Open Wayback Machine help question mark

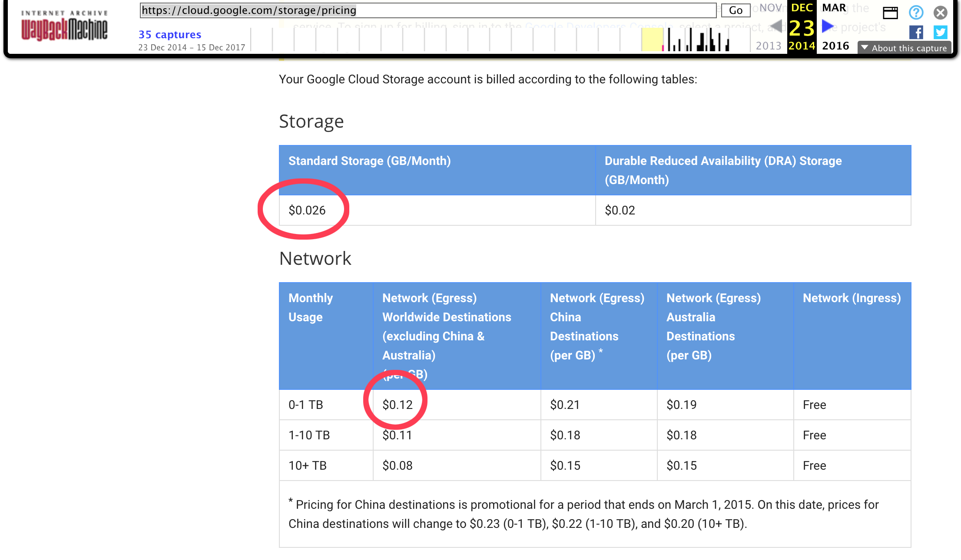coord(916,13)
